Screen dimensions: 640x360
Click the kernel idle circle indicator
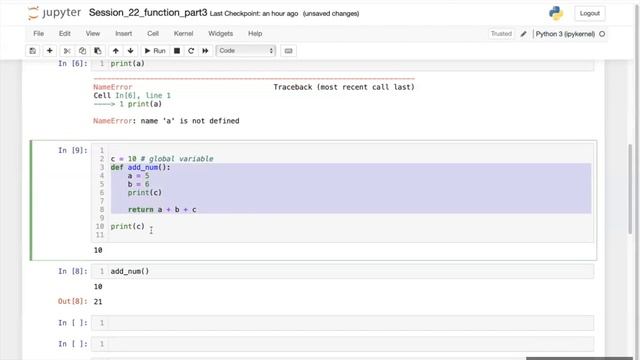[602, 34]
